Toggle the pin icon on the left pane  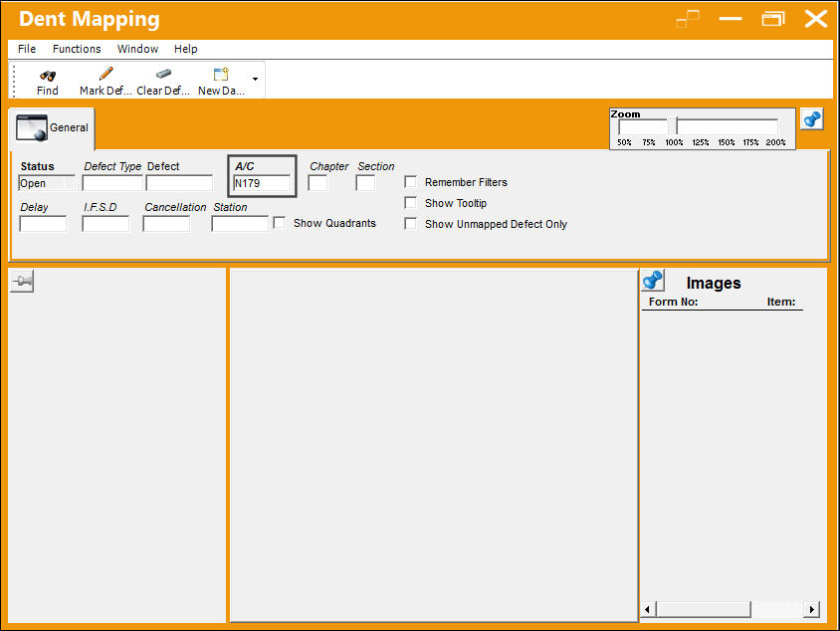22,282
